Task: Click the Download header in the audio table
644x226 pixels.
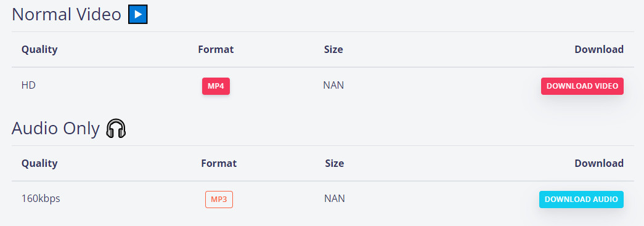Action: (x=599, y=163)
